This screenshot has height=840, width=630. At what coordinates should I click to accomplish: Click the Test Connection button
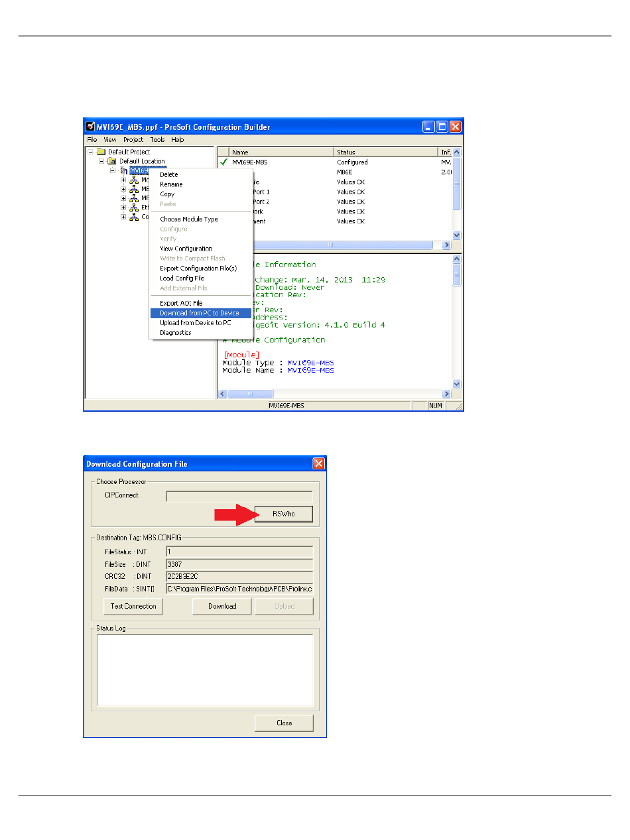133,606
